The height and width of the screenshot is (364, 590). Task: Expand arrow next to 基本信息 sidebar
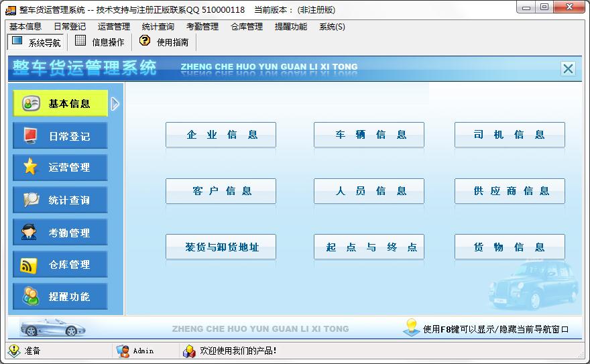pos(115,104)
